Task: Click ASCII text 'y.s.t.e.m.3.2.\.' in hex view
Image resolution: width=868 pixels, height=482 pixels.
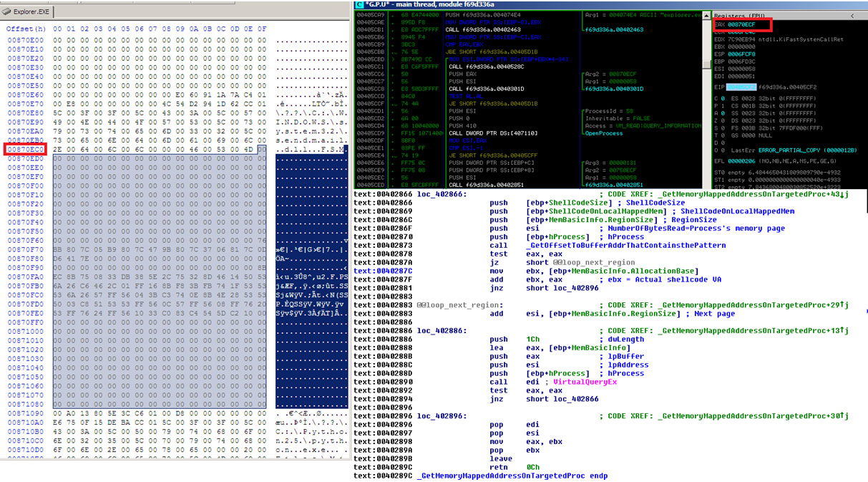Action: (311, 132)
